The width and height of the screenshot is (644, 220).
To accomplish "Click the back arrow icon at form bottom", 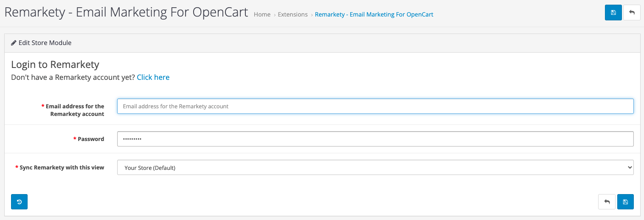I will click(x=607, y=202).
